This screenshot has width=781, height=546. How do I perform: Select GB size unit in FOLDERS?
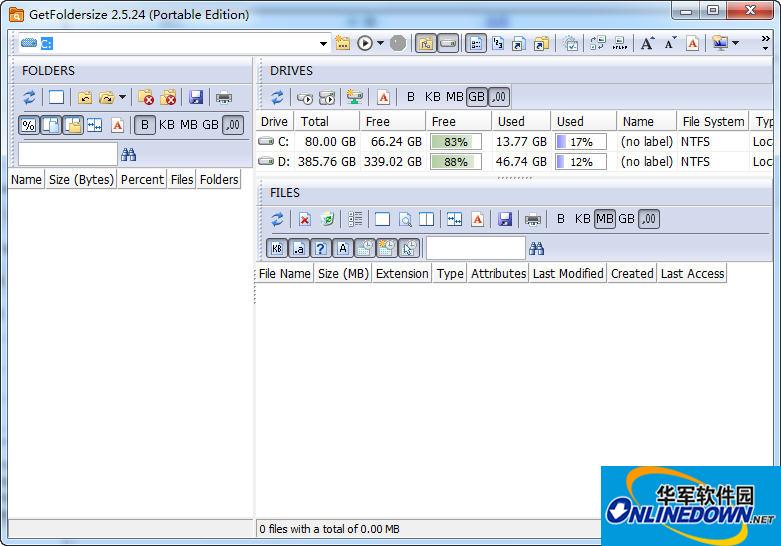pyautogui.click(x=210, y=125)
